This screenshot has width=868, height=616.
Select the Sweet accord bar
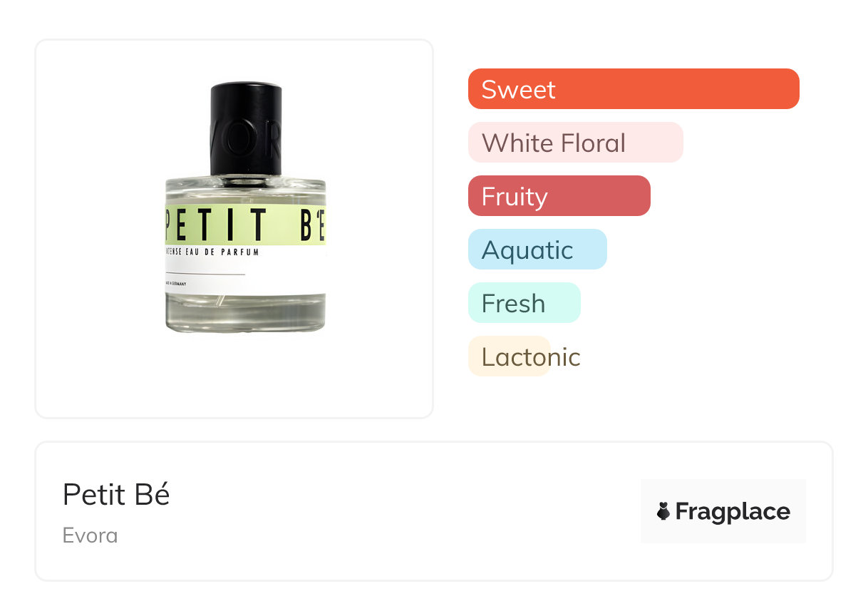[633, 89]
